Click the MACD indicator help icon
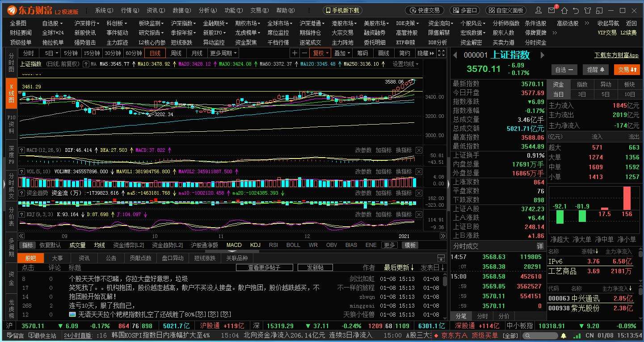Viewport: 644px width, 342px height. pyautogui.click(x=21, y=150)
